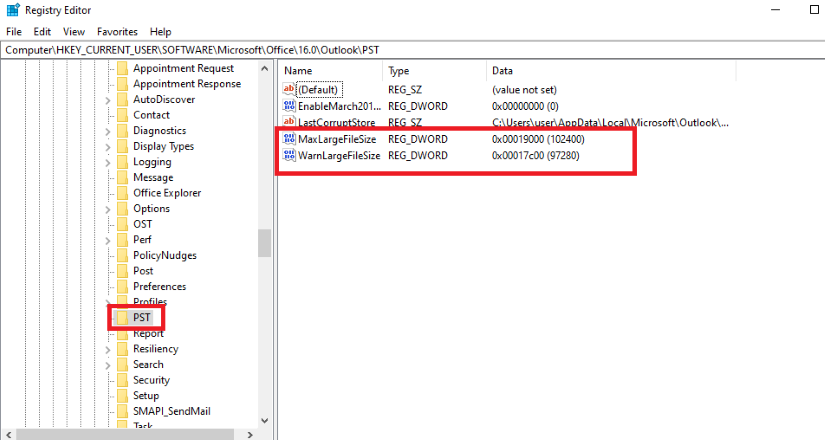Click the registry path address bar
The height and width of the screenshot is (440, 825).
[x=412, y=50]
